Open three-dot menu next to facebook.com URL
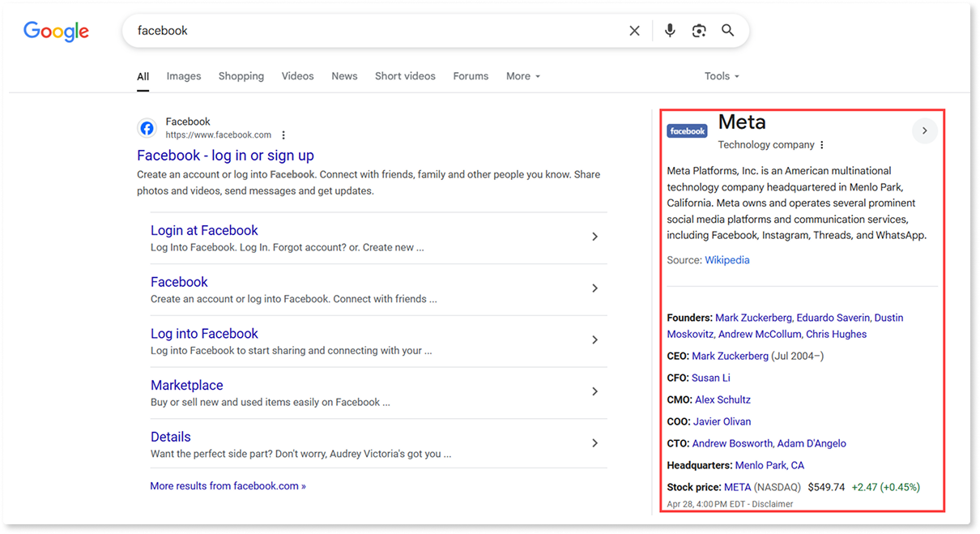This screenshot has width=980, height=534. tap(283, 135)
